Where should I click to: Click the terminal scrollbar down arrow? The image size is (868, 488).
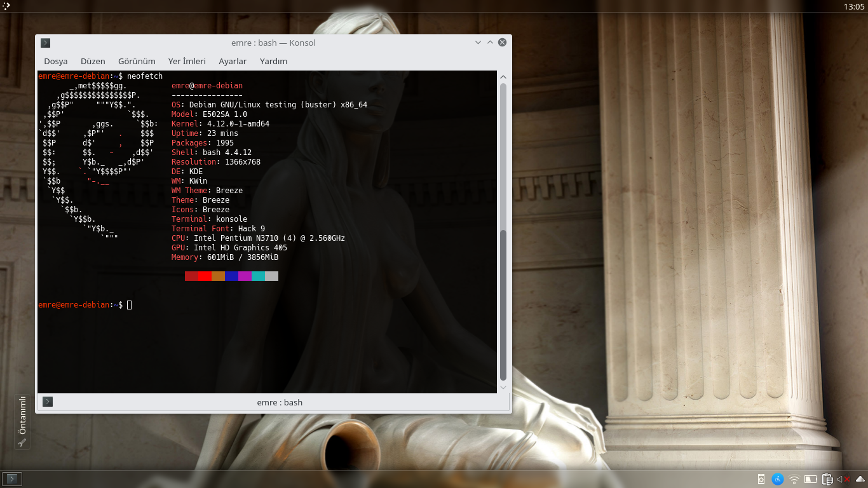[503, 387]
